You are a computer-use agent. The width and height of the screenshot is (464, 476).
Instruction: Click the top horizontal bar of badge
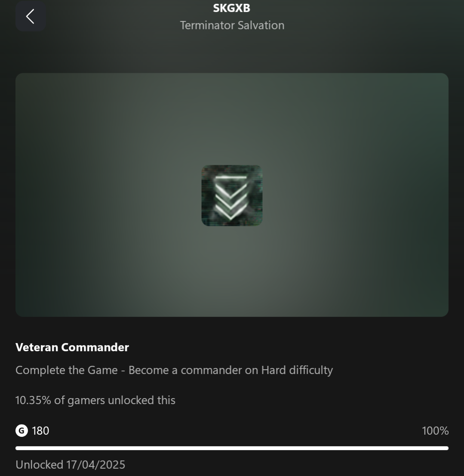coord(231,177)
